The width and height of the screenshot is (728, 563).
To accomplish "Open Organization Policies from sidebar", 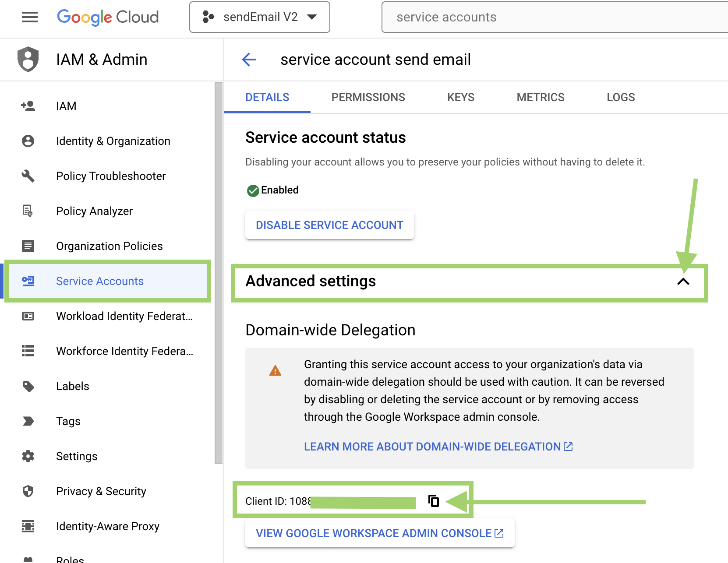I will tap(108, 246).
